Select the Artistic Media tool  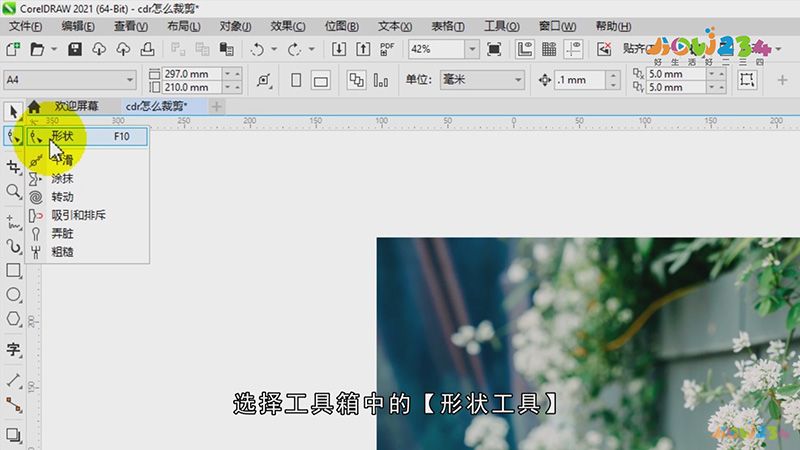(13, 247)
